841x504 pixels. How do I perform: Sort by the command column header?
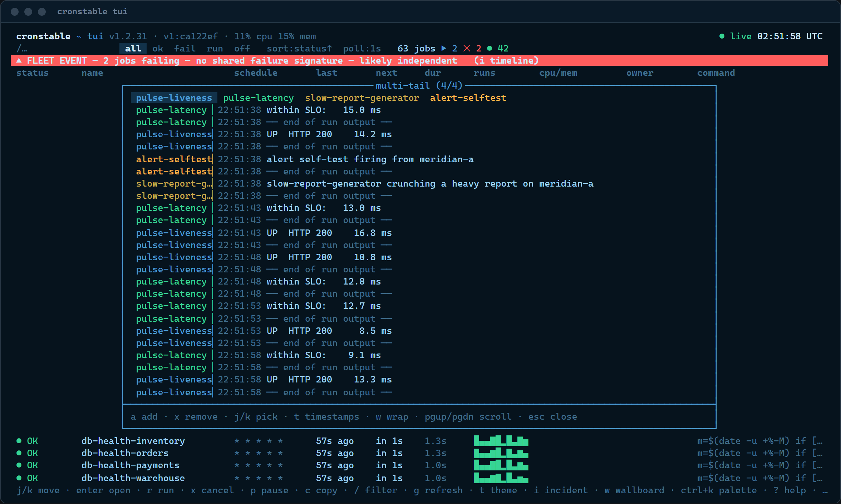click(x=716, y=73)
